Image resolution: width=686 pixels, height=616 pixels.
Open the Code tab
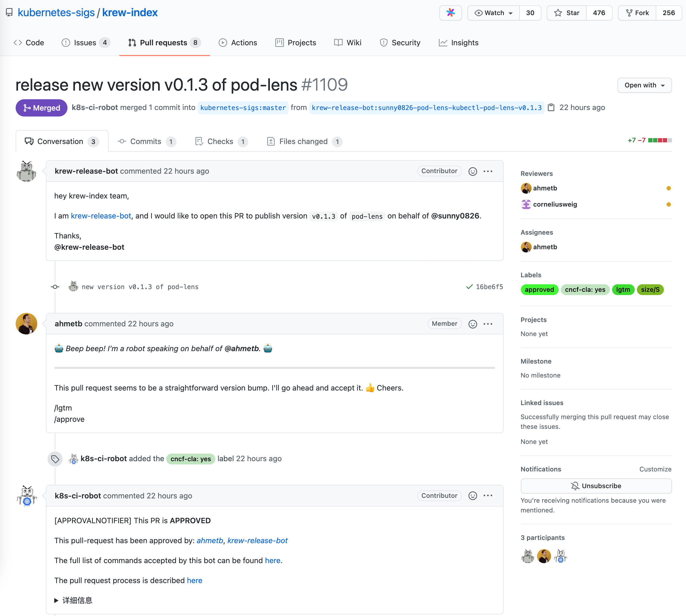[29, 43]
